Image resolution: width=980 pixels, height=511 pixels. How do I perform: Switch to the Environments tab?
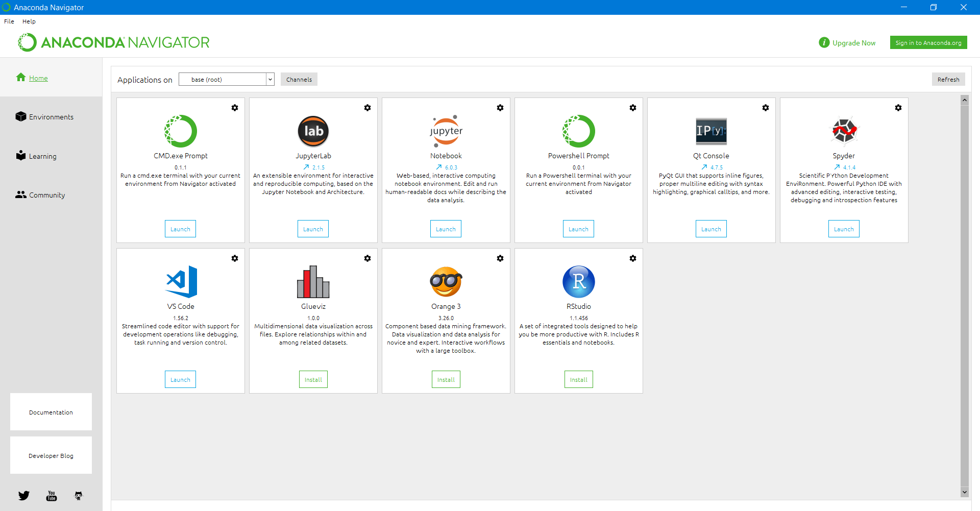point(51,117)
